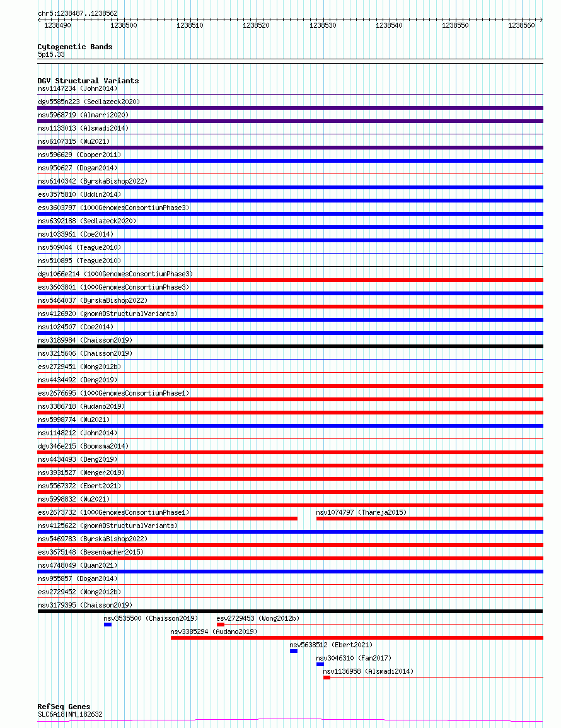The height and width of the screenshot is (728, 561).
Task: Click the esv2729452 (Wong2012b) variant label
Action: click(x=79, y=592)
